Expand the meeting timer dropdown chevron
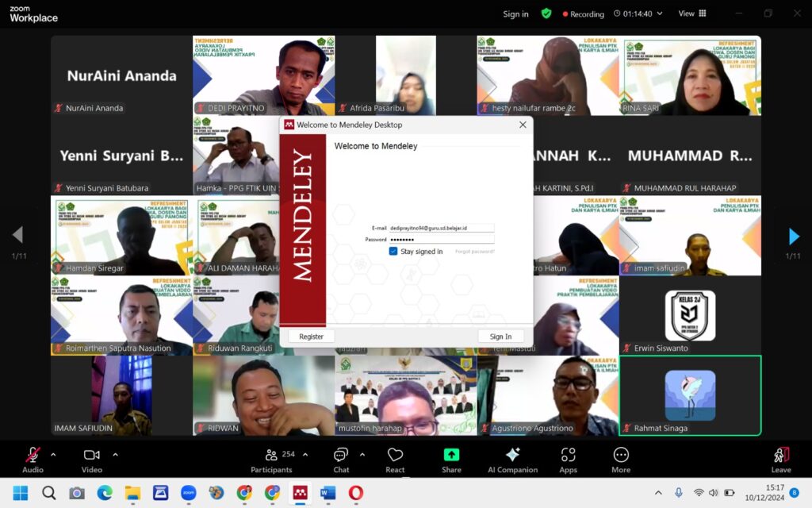Image resolution: width=812 pixels, height=508 pixels. pyautogui.click(x=660, y=13)
